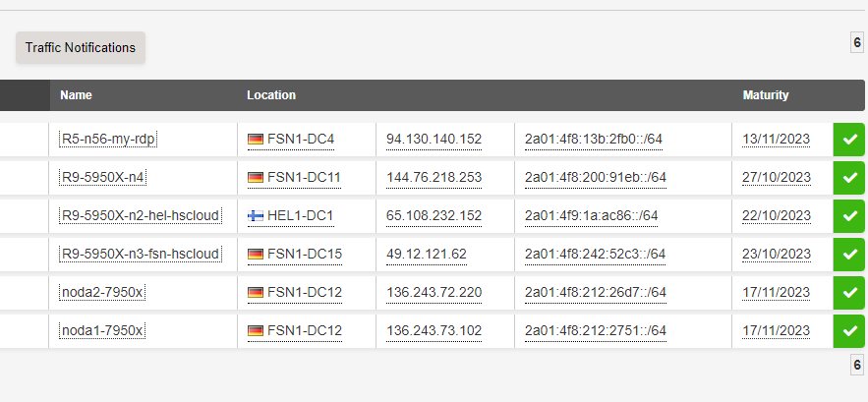Sort table by Location column header

tap(271, 95)
